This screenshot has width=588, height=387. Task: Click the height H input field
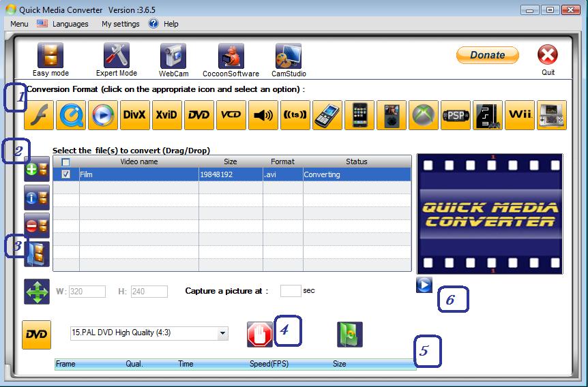[x=149, y=292]
